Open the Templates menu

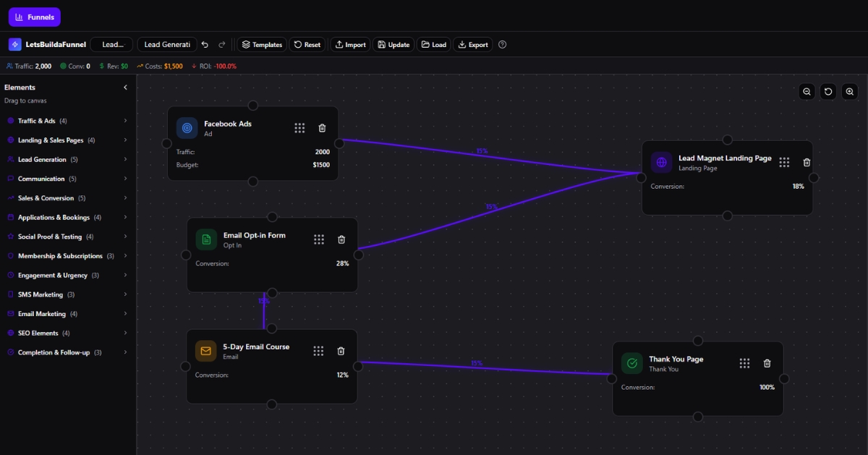(x=262, y=45)
